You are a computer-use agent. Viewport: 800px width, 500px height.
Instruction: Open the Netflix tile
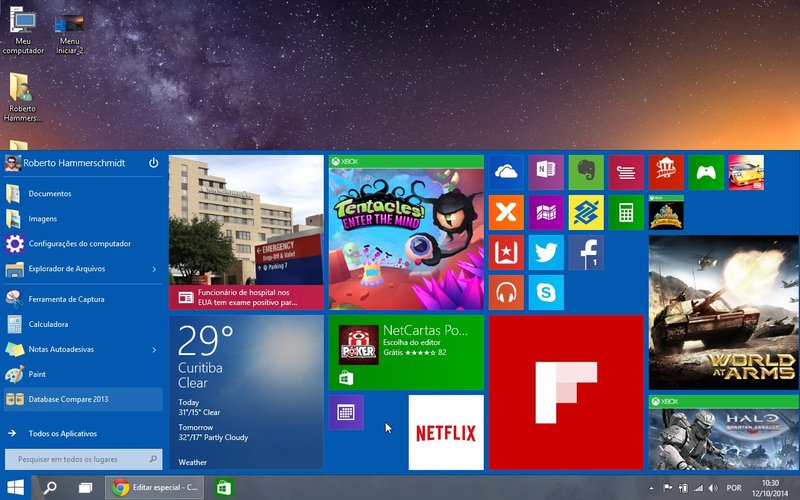pyautogui.click(x=446, y=432)
